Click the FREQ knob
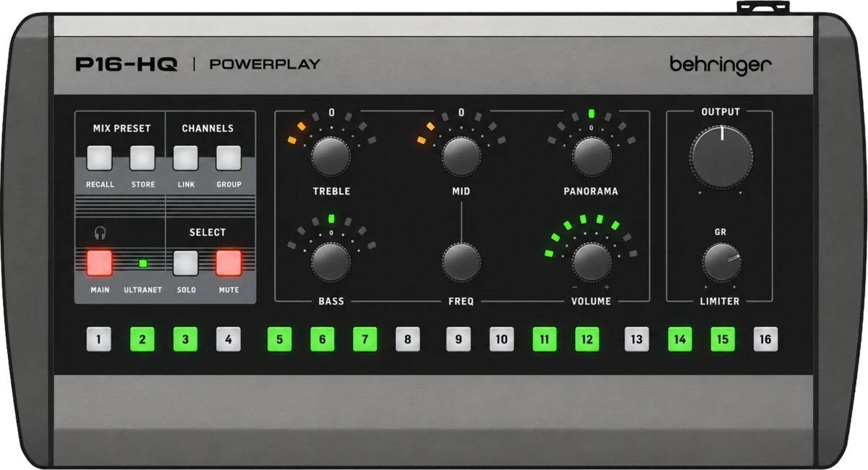 461,262
